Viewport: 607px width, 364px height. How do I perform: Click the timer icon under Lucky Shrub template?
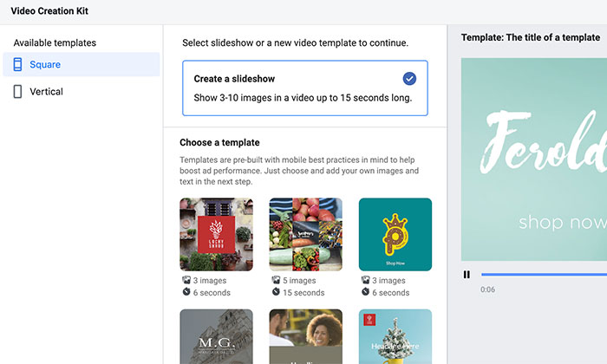(x=186, y=292)
